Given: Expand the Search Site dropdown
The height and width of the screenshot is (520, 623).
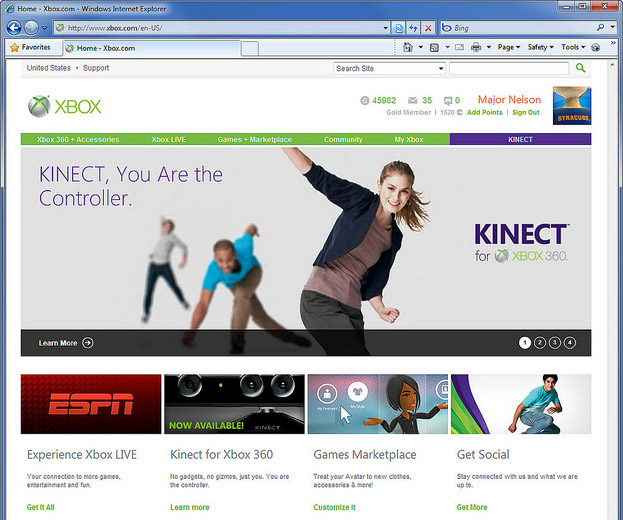Looking at the screenshot, I should click(441, 69).
